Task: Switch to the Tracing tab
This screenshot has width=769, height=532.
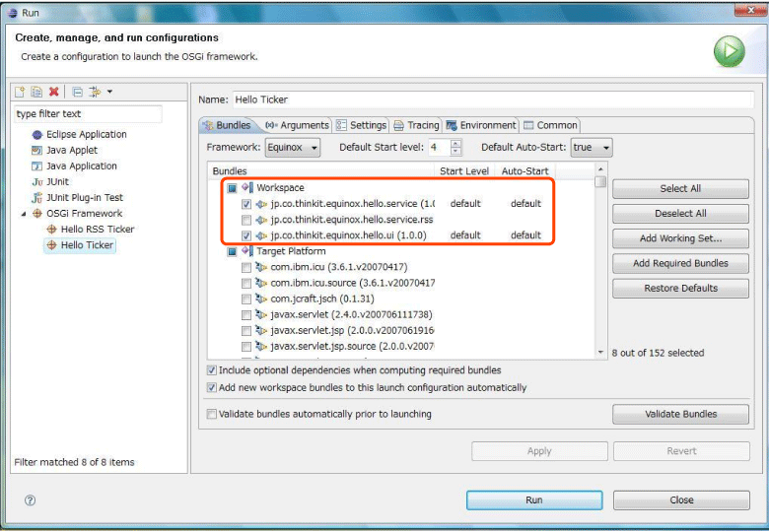Action: pyautogui.click(x=416, y=125)
